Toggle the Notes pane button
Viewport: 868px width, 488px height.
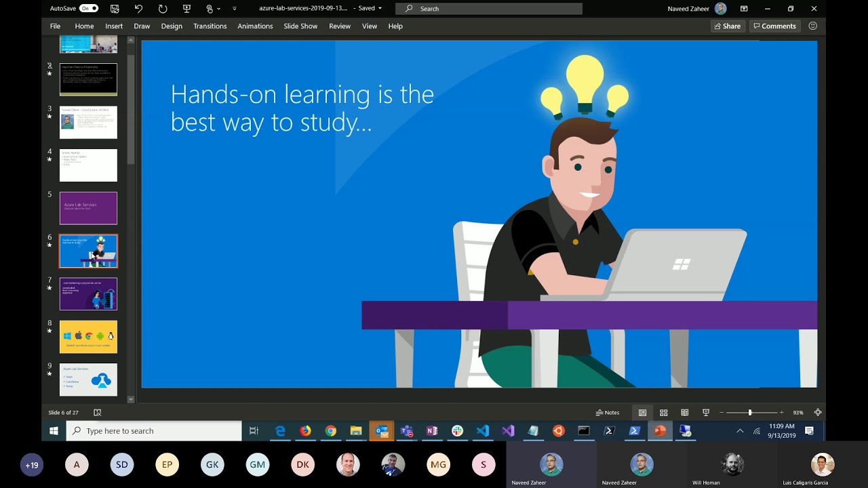tap(608, 412)
